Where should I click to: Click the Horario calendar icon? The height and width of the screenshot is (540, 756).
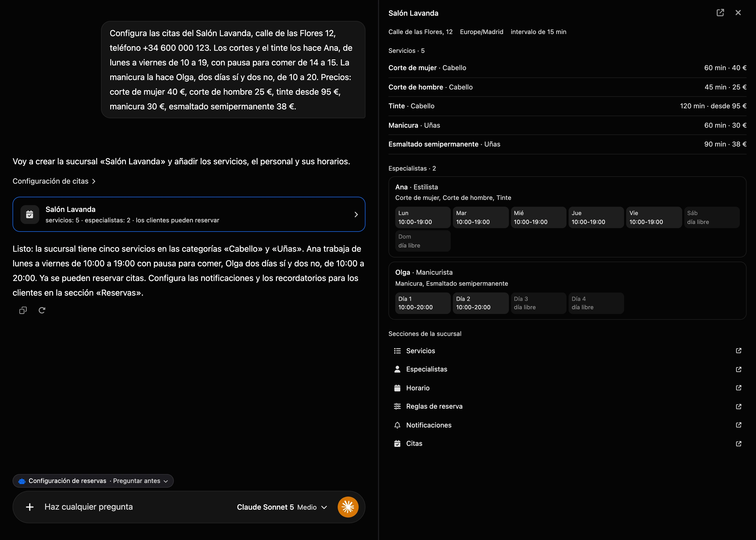click(x=397, y=388)
